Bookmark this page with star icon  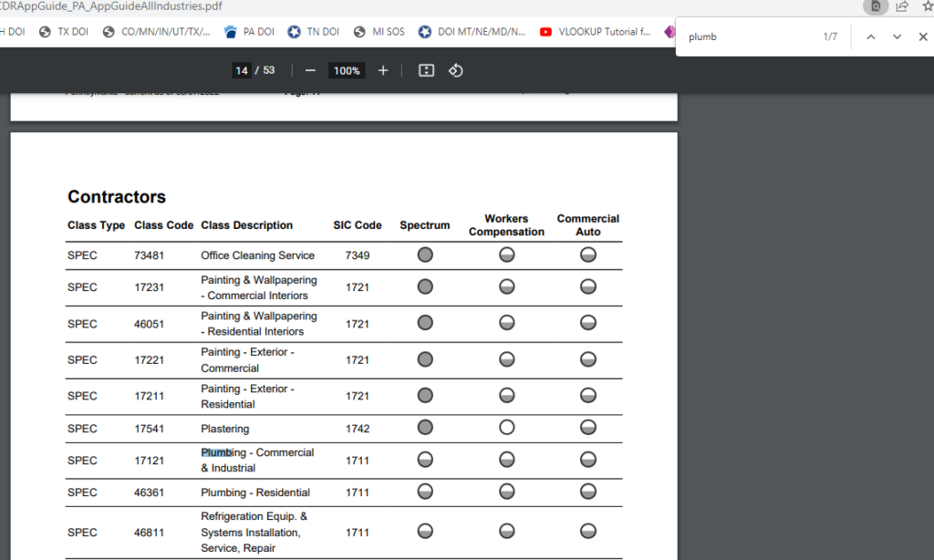[x=927, y=6]
